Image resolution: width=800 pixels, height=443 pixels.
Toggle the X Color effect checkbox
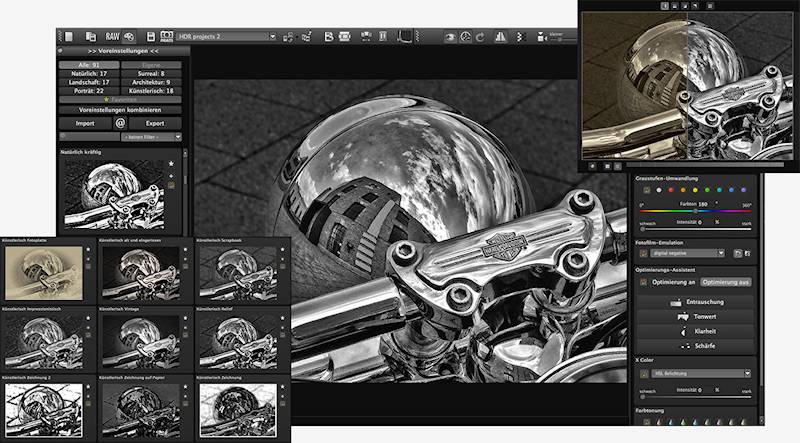point(643,373)
